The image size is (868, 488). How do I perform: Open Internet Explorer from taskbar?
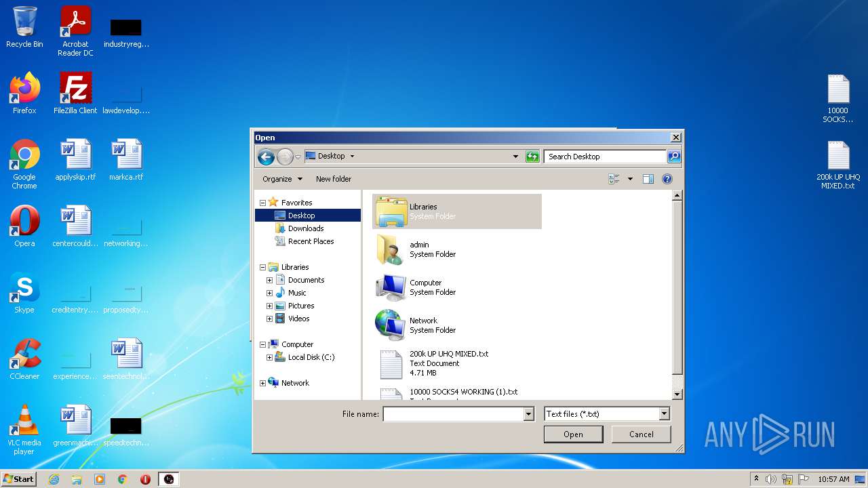[54, 479]
